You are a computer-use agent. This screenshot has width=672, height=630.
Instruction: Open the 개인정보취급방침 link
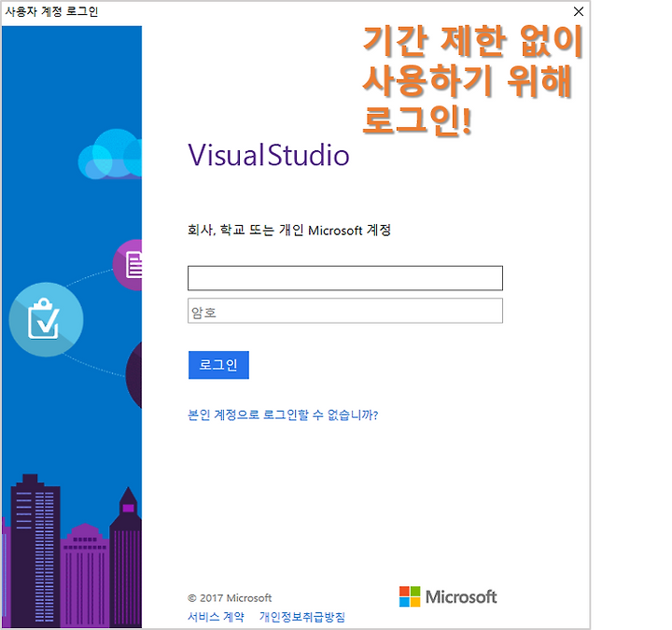click(x=302, y=617)
